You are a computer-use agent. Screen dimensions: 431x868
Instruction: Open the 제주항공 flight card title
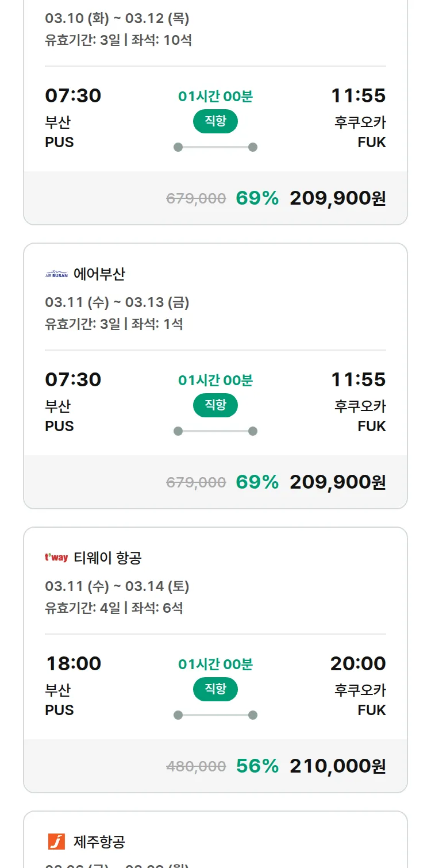(99, 842)
